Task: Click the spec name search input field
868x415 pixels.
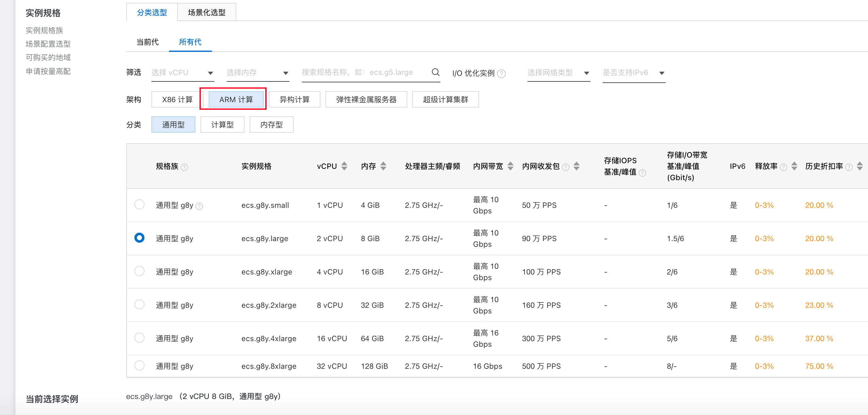Action: [364, 72]
